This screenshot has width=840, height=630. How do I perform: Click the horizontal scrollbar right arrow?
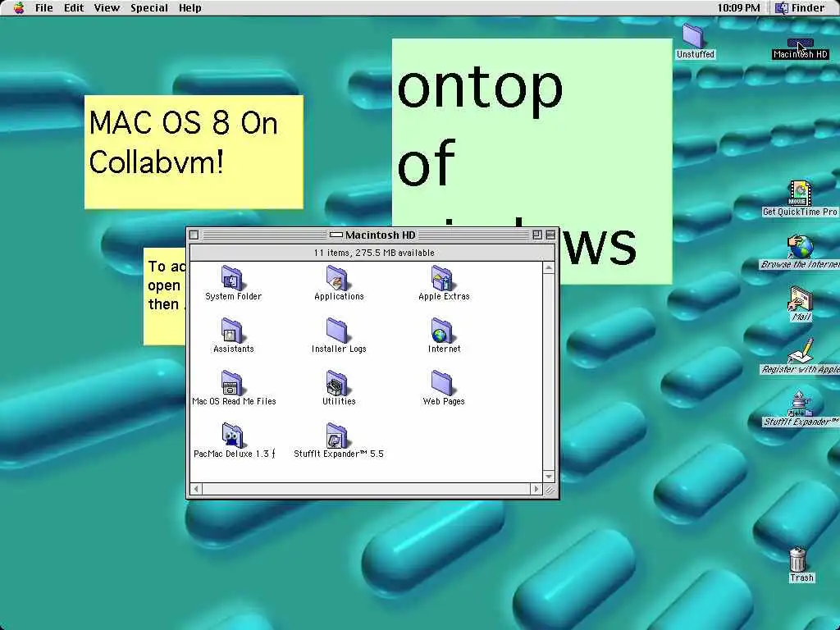coord(536,489)
